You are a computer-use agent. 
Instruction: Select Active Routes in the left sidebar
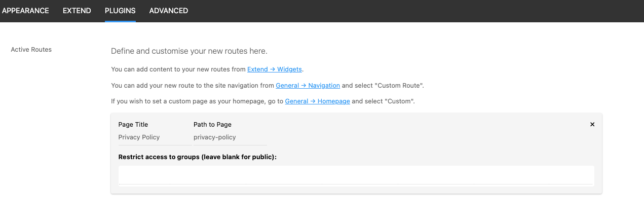pos(31,50)
